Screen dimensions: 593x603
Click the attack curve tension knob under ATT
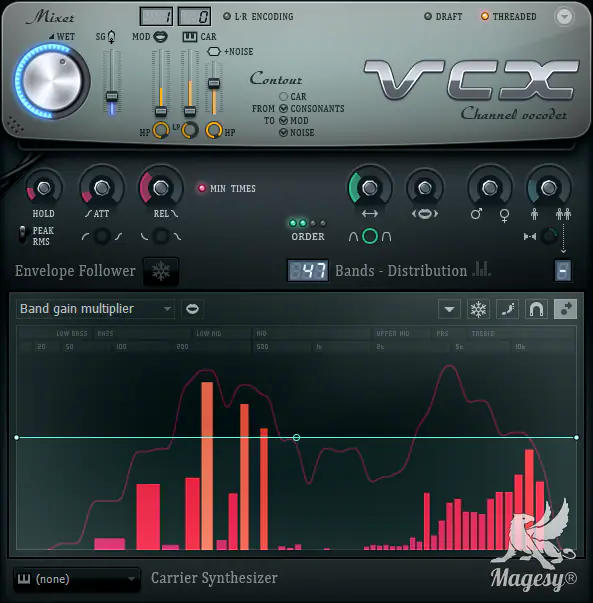pyautogui.click(x=102, y=236)
